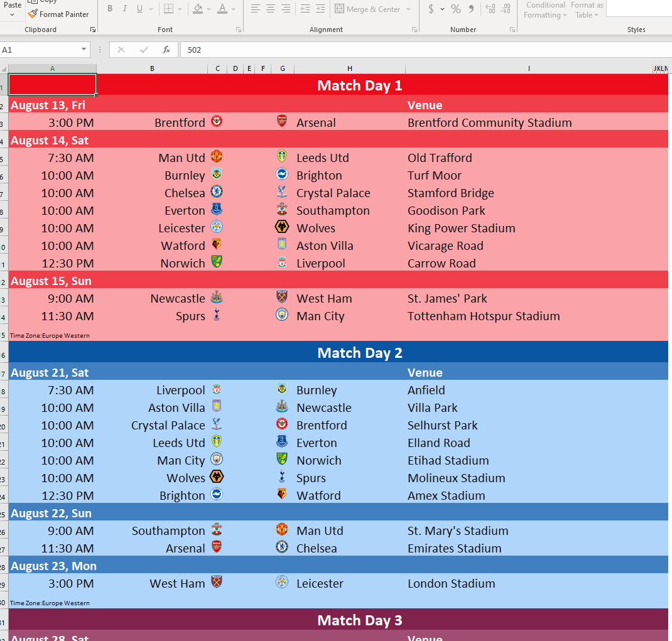Cancel the formula bar entry
This screenshot has width=672, height=641.
(x=121, y=50)
